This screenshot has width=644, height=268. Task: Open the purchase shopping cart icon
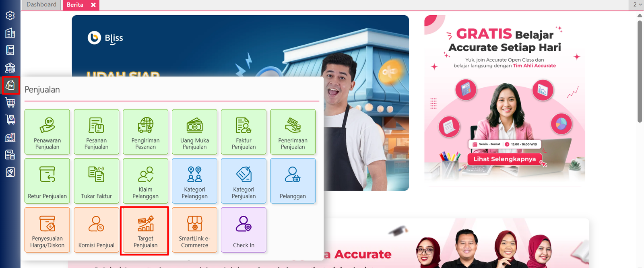10,103
